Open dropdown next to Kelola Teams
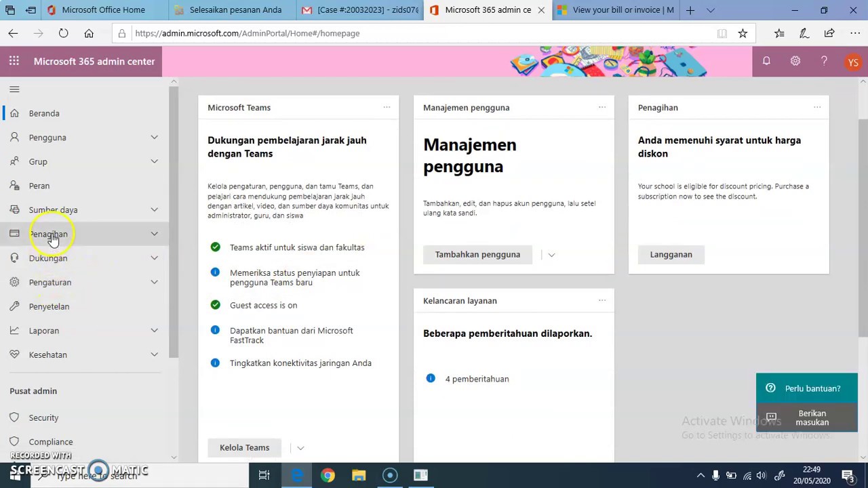This screenshot has height=488, width=868. [300, 448]
